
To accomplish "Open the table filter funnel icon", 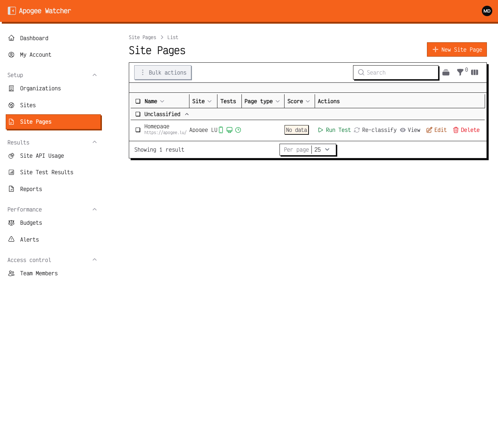I will click(460, 72).
